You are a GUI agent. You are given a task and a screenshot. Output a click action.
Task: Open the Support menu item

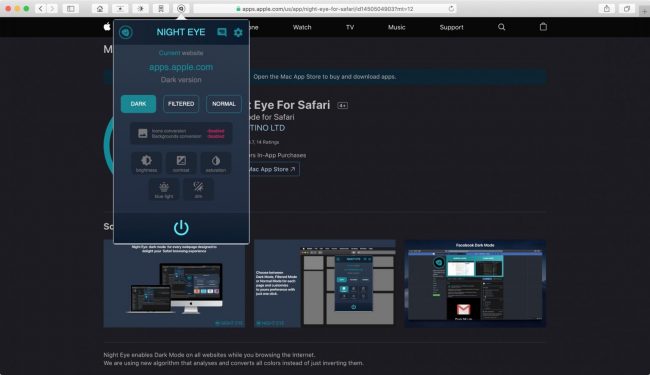451,27
